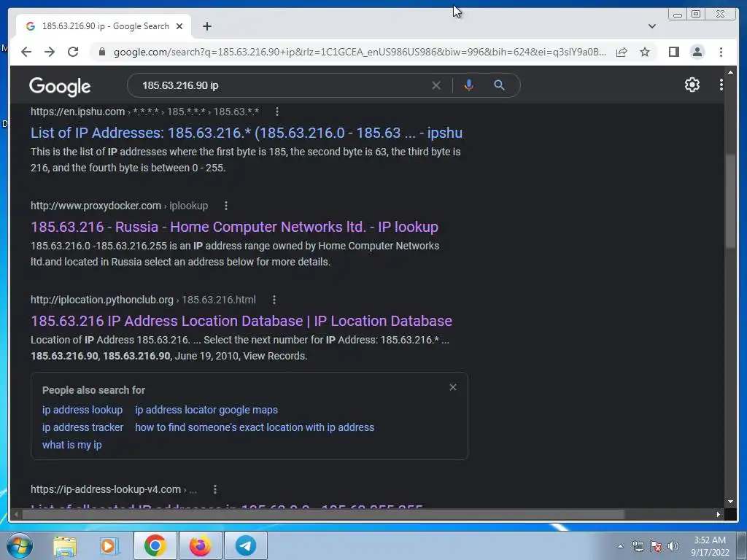
Task: Go forward with the browser forward arrow
Action: (50, 52)
